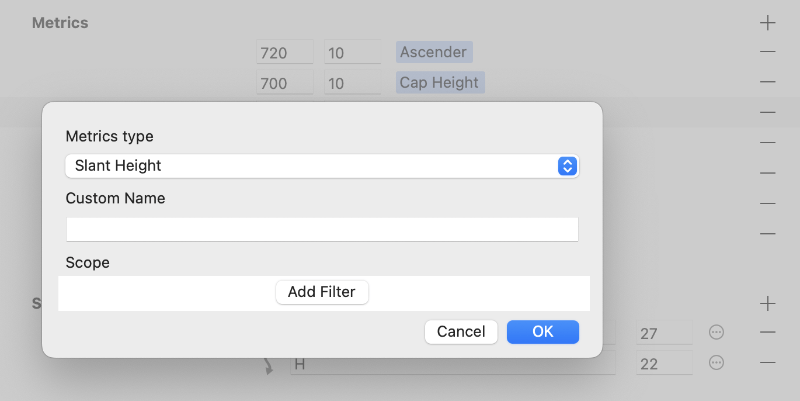Confirm the dialog with OK
The image size is (800, 401).
tap(543, 332)
